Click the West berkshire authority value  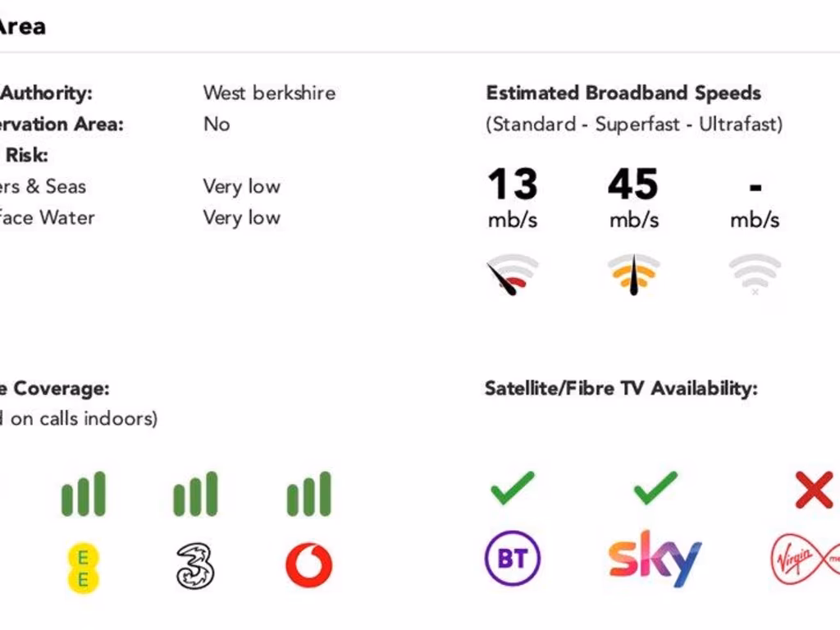click(x=269, y=93)
